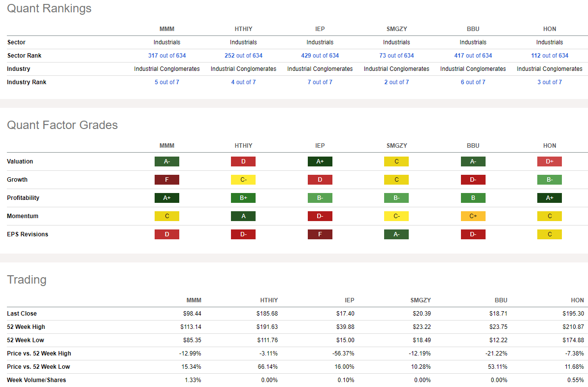Click MMM Week Volume/Shares value 1.33%
The image size is (588, 387).
[193, 380]
